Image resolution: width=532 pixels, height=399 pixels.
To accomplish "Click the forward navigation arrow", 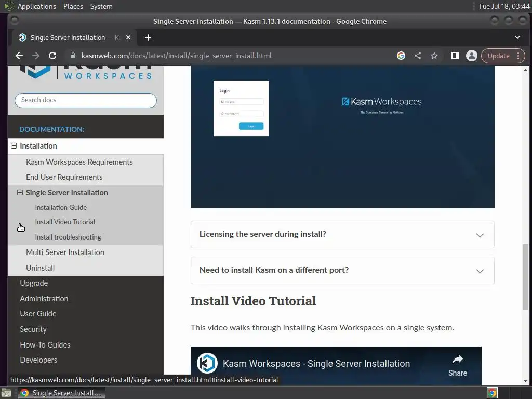I will (x=36, y=56).
